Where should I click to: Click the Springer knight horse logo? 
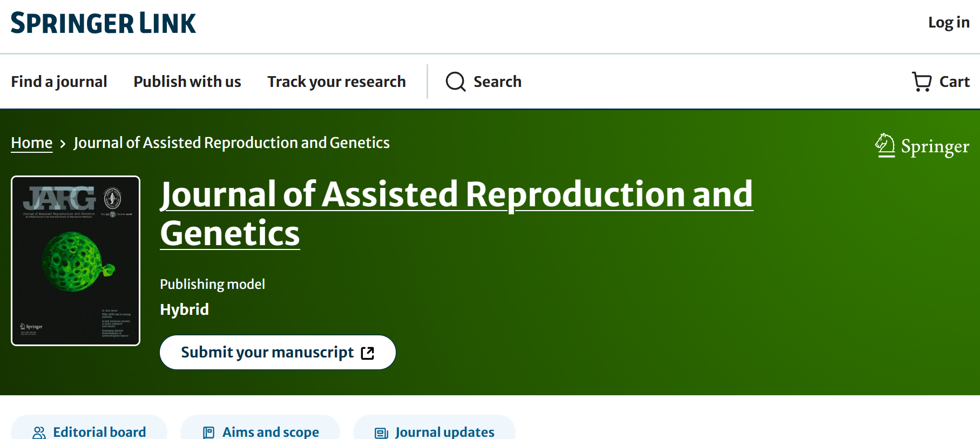point(885,145)
